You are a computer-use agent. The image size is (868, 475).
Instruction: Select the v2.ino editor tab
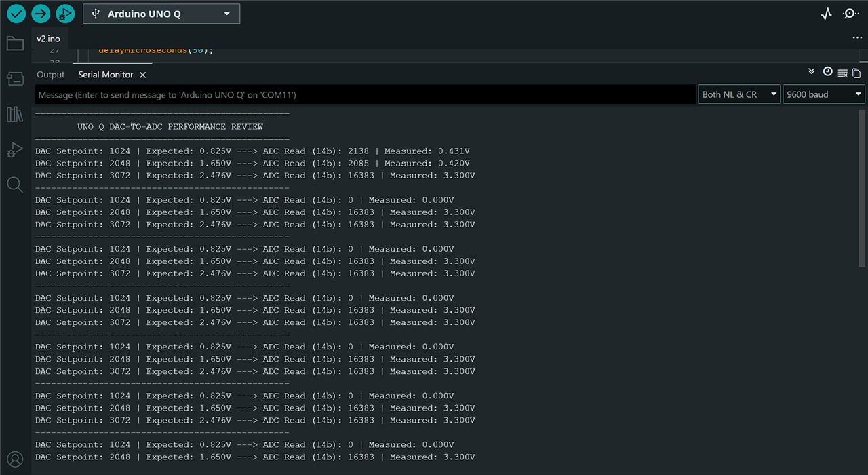[48, 39]
